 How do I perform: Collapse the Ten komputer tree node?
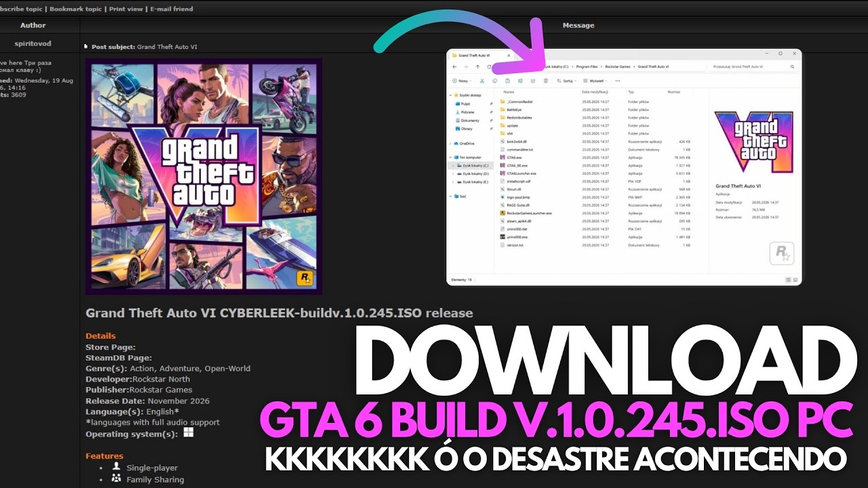pos(450,157)
